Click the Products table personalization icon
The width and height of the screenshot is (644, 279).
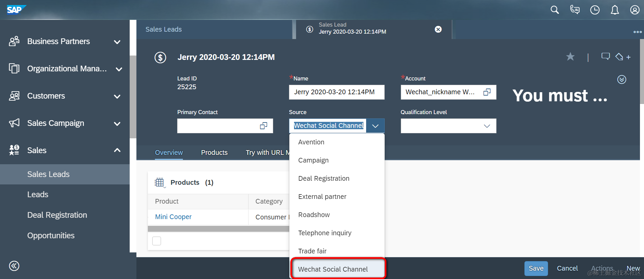coord(160,182)
